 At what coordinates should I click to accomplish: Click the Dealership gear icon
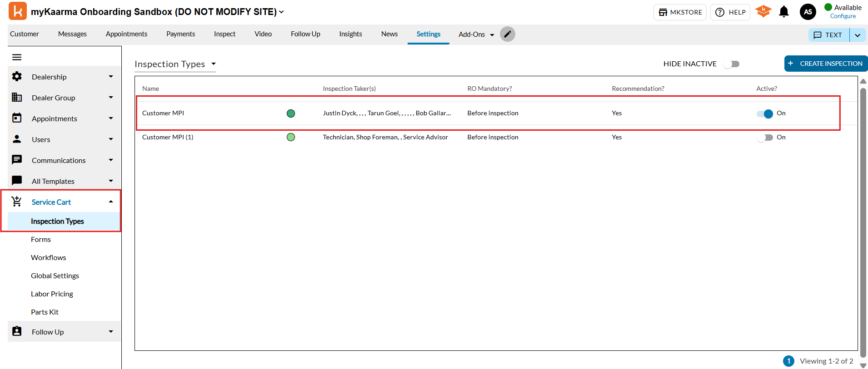pos(17,77)
